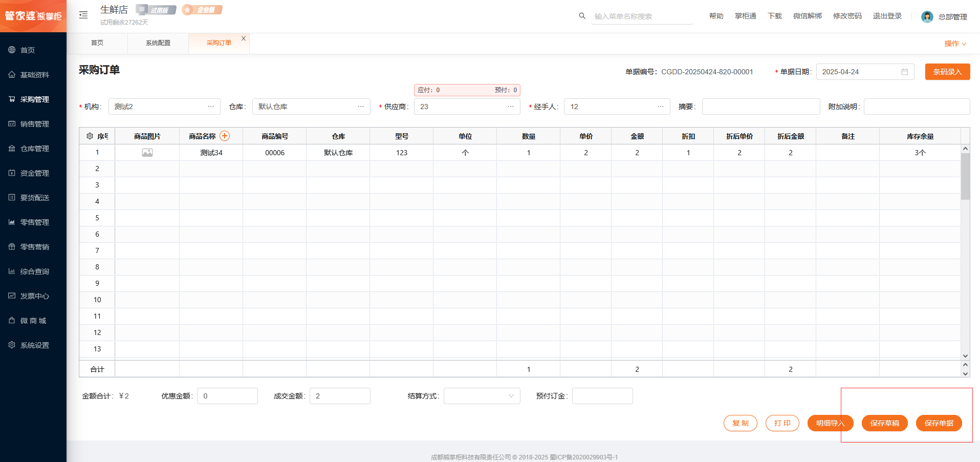Click the 摘要 input field

[x=761, y=107]
